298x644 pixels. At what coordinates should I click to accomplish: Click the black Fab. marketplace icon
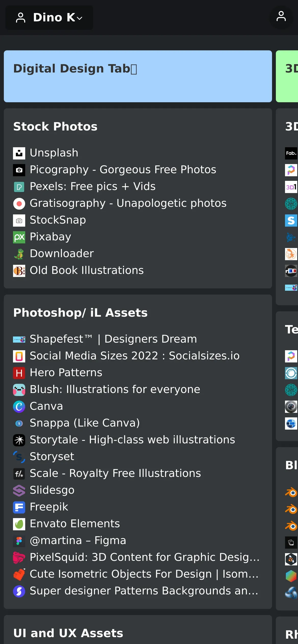[x=291, y=153]
